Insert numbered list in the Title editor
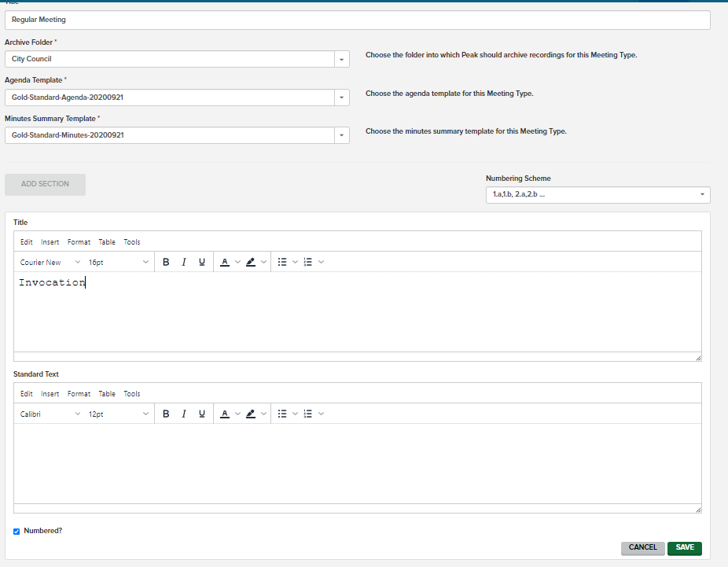This screenshot has height=567, width=728. tap(308, 262)
